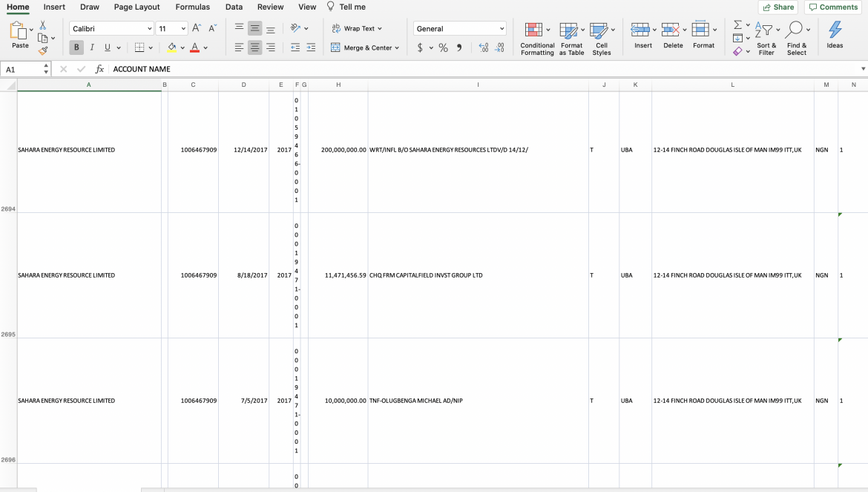Click the Fill down icon
Image resolution: width=868 pixels, height=492 pixels.
click(737, 38)
